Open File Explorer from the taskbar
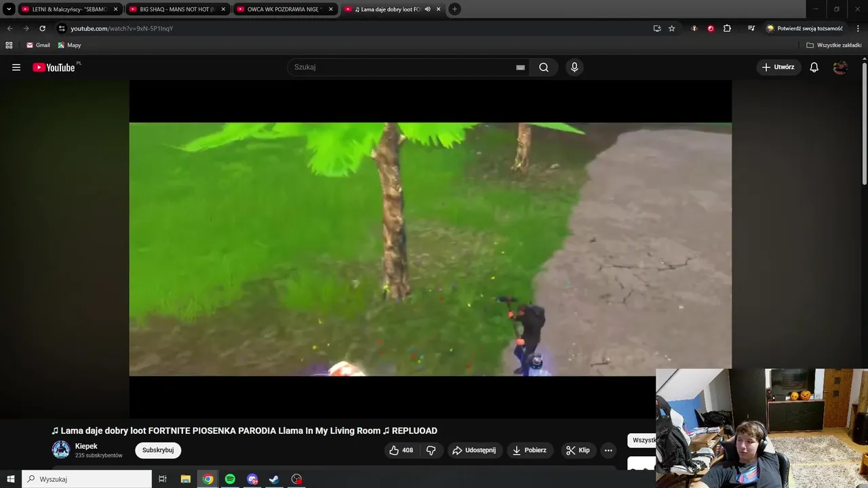868x488 pixels. (185, 479)
